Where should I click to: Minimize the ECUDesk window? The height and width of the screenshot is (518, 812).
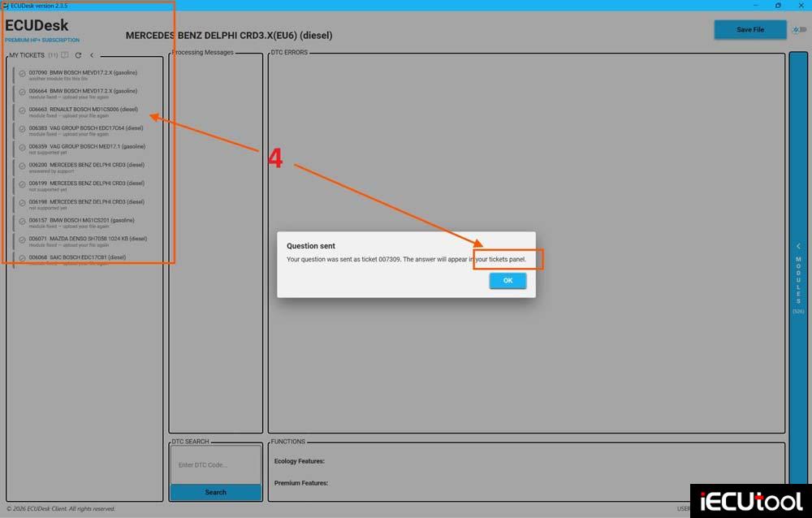click(756, 5)
